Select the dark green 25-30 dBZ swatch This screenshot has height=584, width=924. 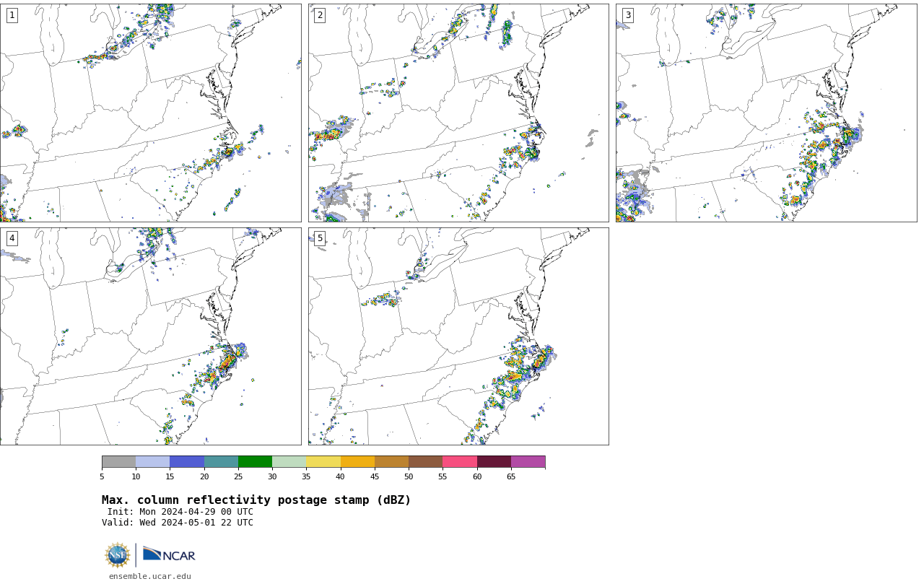tap(255, 462)
